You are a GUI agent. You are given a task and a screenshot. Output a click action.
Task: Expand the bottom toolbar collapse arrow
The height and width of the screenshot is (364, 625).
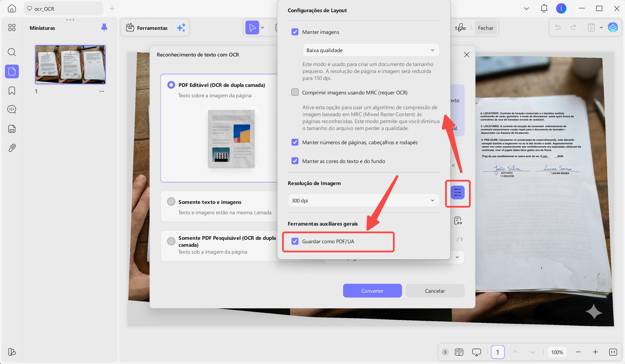(x=445, y=352)
